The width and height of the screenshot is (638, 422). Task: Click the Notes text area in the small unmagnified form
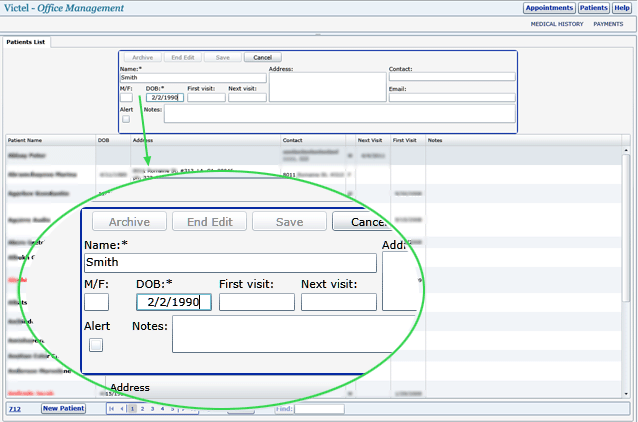click(340, 114)
